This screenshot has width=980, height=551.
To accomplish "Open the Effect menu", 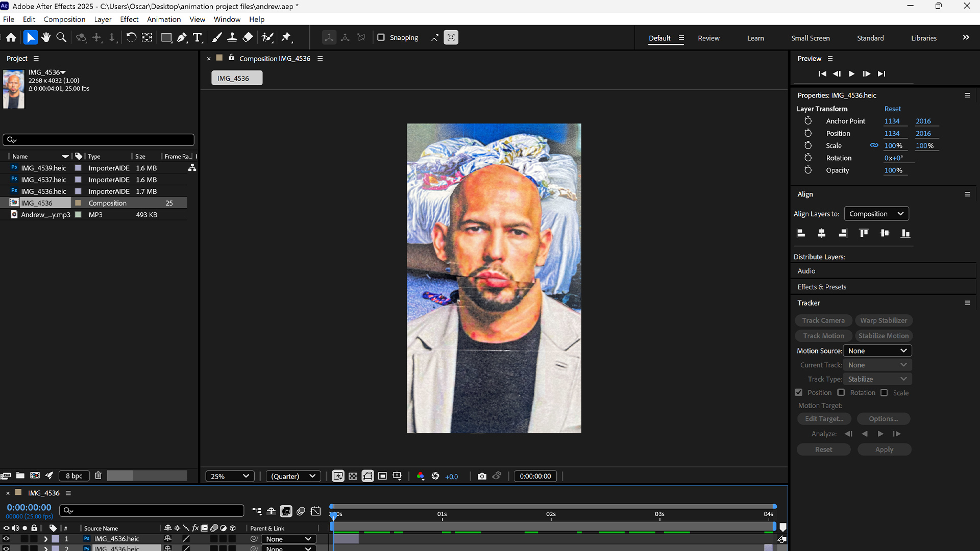I will tap(129, 19).
